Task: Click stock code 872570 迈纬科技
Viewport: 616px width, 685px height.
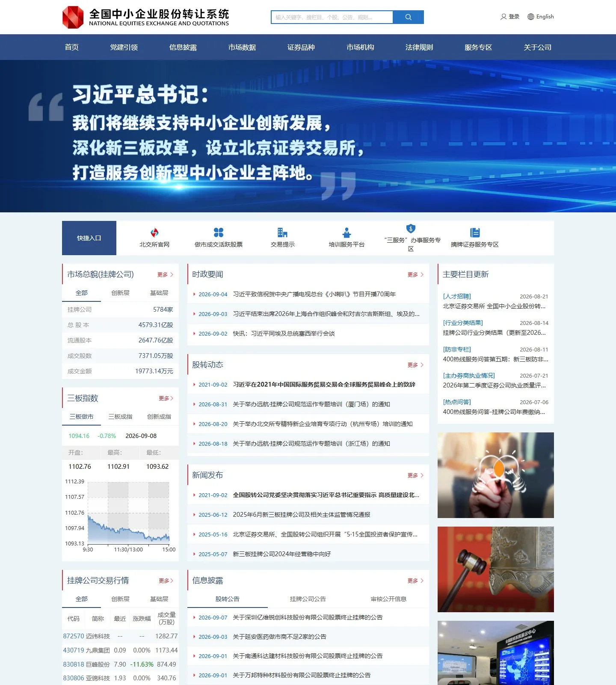Action: pos(74,636)
